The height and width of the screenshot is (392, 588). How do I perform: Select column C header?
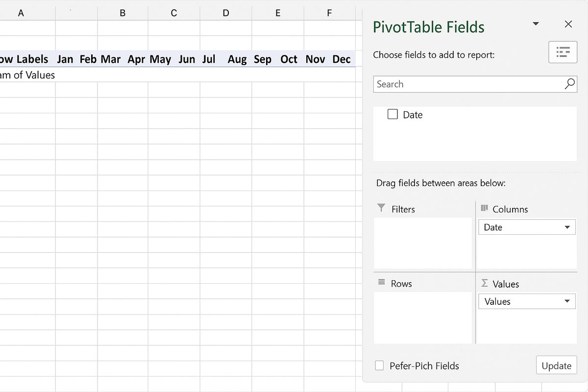tap(174, 13)
